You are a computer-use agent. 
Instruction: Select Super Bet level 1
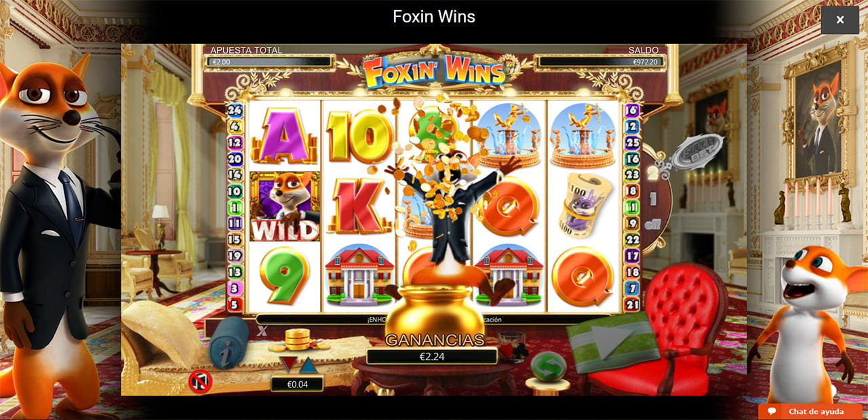pyautogui.click(x=652, y=199)
